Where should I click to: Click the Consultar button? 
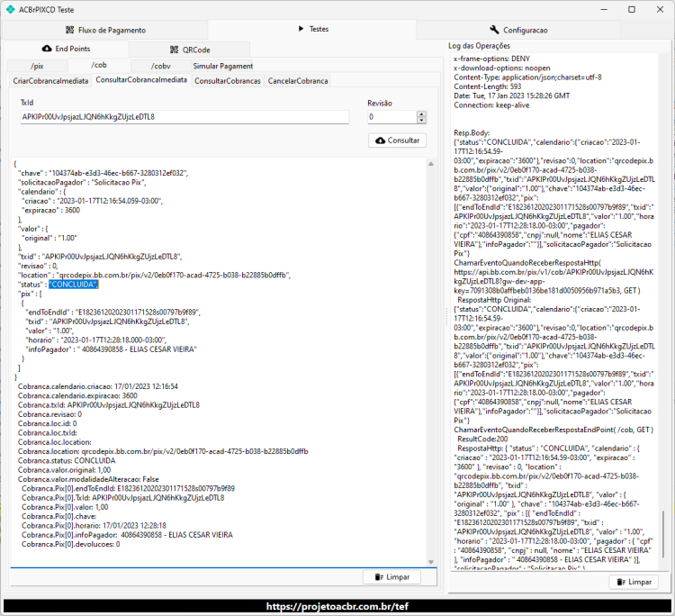pos(397,140)
